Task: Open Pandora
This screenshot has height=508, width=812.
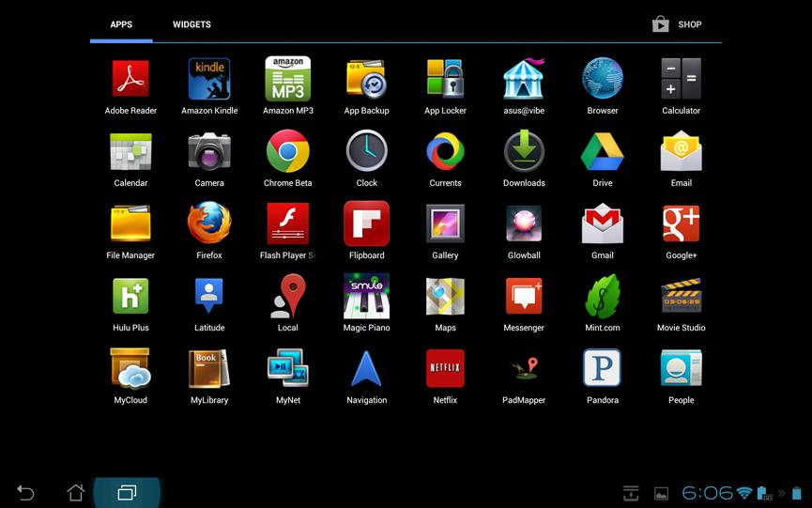Action: [x=603, y=368]
